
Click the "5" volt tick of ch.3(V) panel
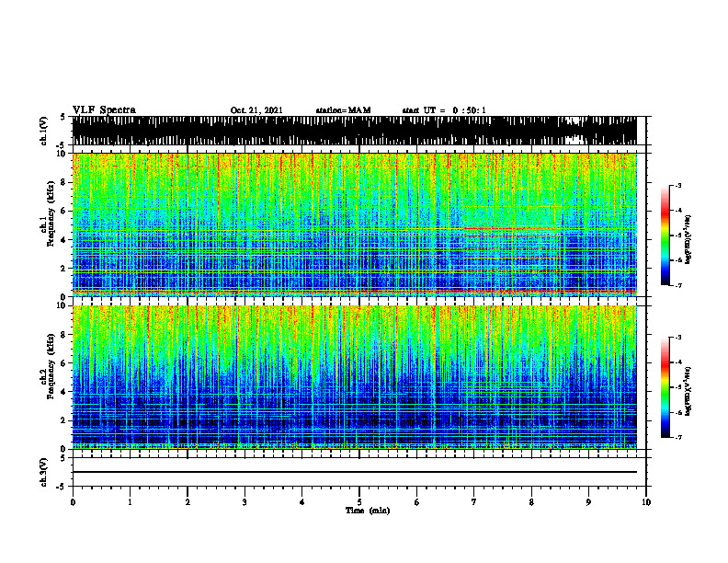63,458
